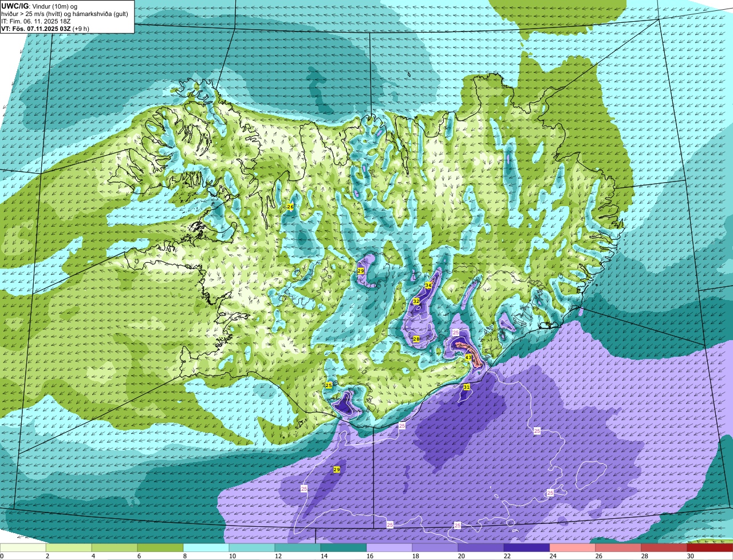Image resolution: width=733 pixels, height=560 pixels.
Task: Click the 'IT: Fim. 06. 11. 2025 18Z' line
Action: (36, 21)
